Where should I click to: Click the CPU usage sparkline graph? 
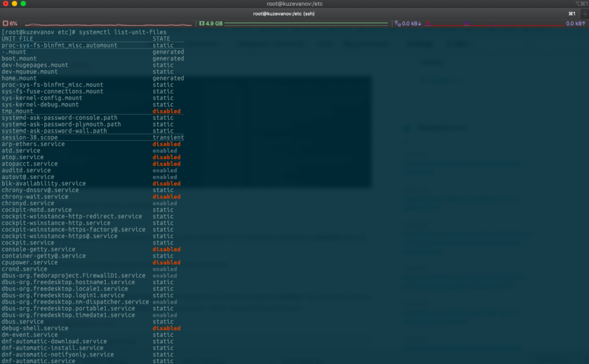click(108, 24)
